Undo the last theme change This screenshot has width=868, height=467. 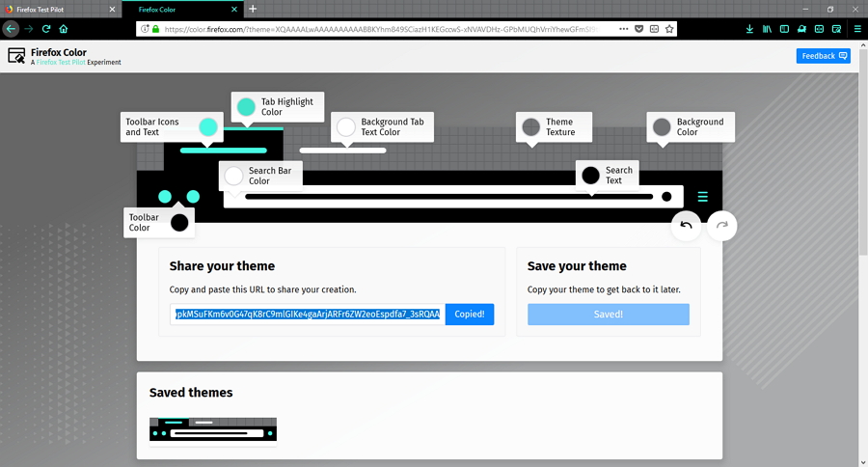coord(686,226)
